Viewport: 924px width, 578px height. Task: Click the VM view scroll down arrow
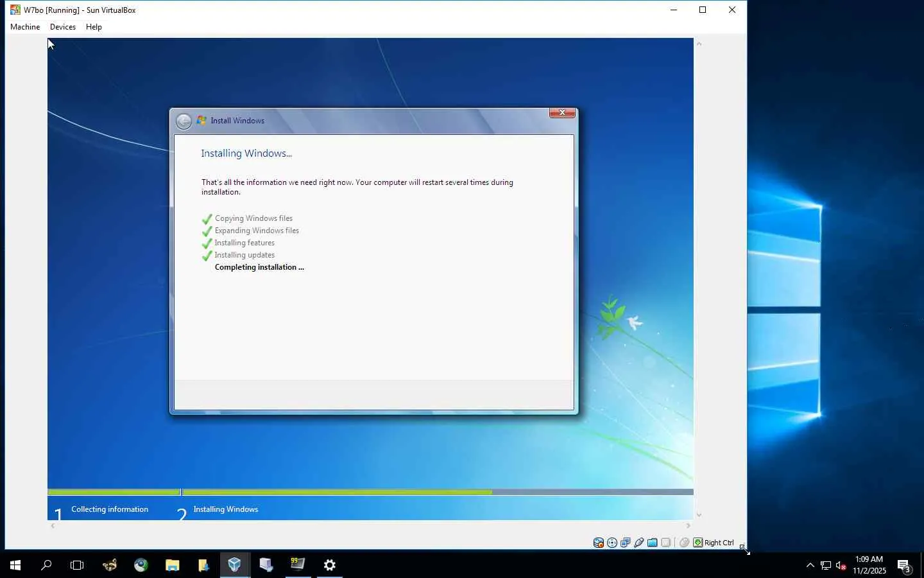point(699,515)
